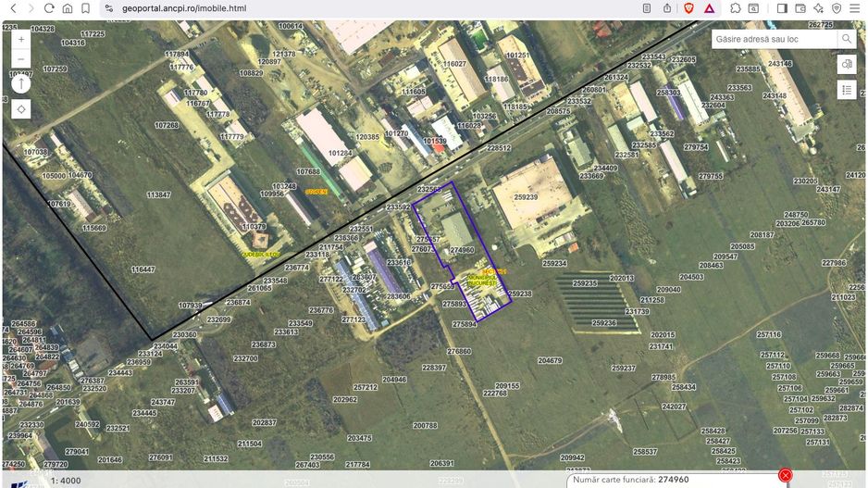The width and height of the screenshot is (868, 488).
Task: Open the legend list icon
Action: 846,90
